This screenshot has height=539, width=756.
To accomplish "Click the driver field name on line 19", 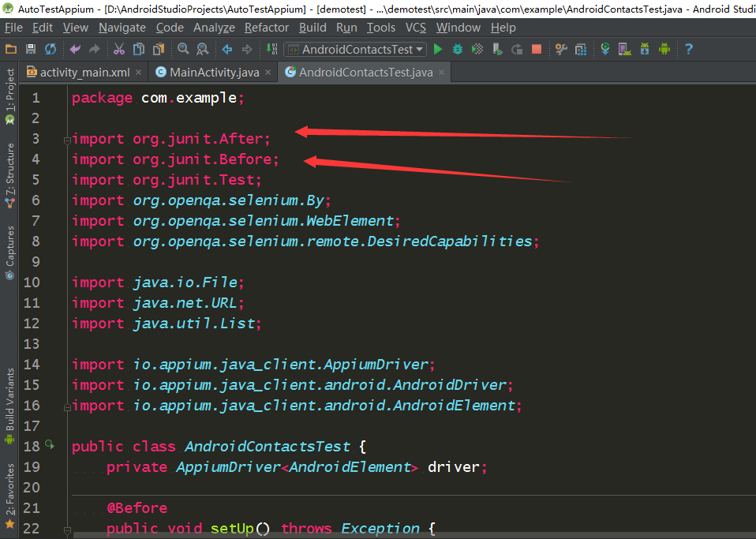I will pyautogui.click(x=453, y=466).
